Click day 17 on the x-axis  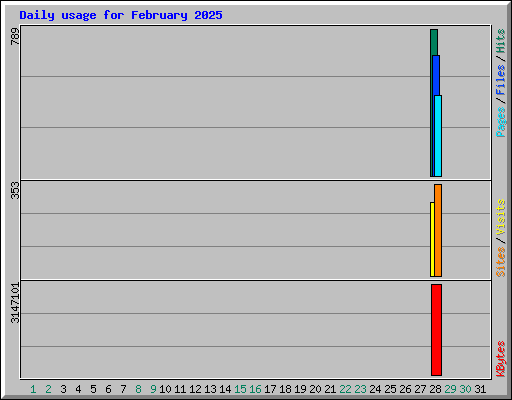click(x=270, y=389)
